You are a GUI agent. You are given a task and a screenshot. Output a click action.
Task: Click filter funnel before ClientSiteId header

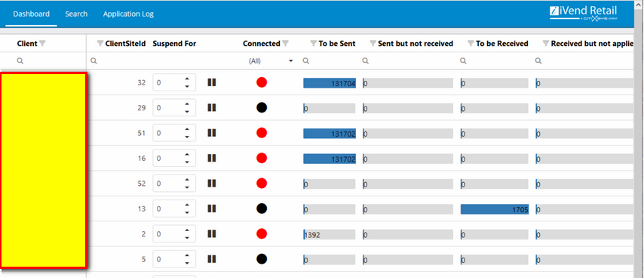click(100, 44)
